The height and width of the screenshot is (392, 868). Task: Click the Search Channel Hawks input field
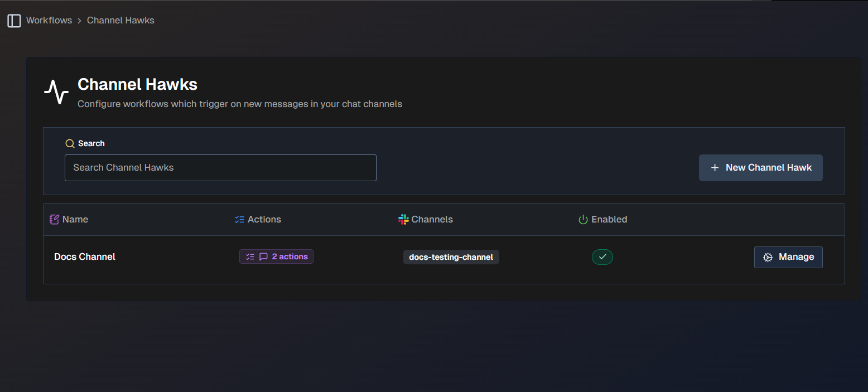(x=220, y=167)
